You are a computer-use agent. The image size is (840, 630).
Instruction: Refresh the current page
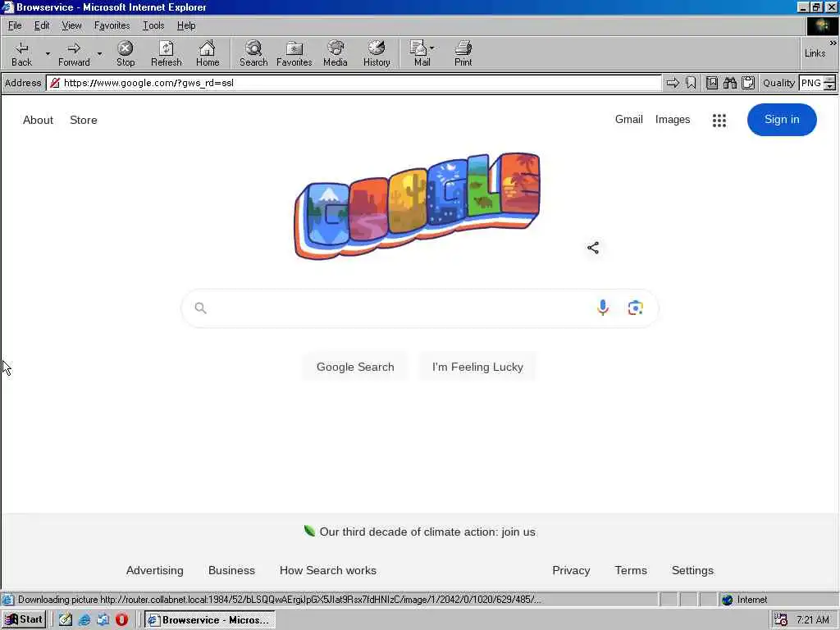point(166,53)
